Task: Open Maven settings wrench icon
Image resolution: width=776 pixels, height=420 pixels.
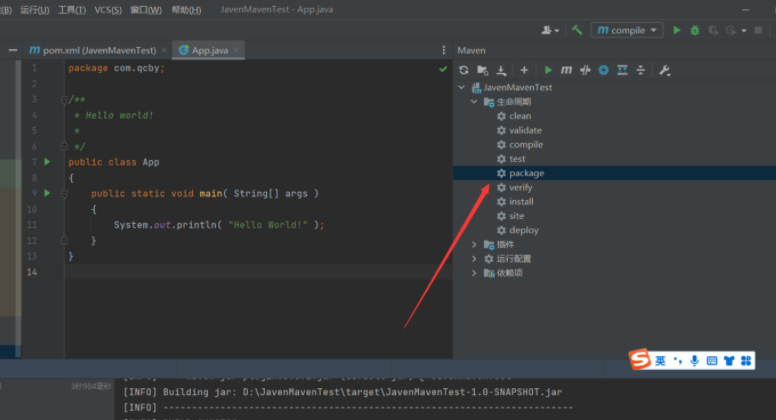Action: 665,70
